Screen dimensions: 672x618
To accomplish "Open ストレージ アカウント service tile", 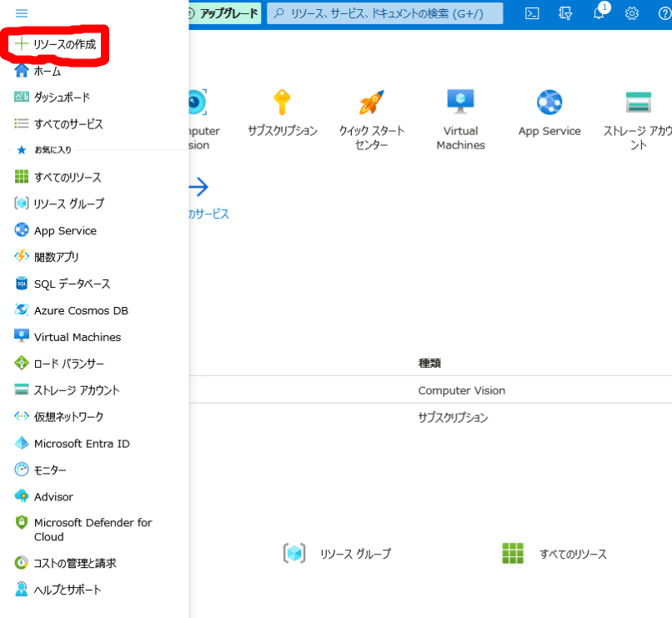I will point(638,119).
